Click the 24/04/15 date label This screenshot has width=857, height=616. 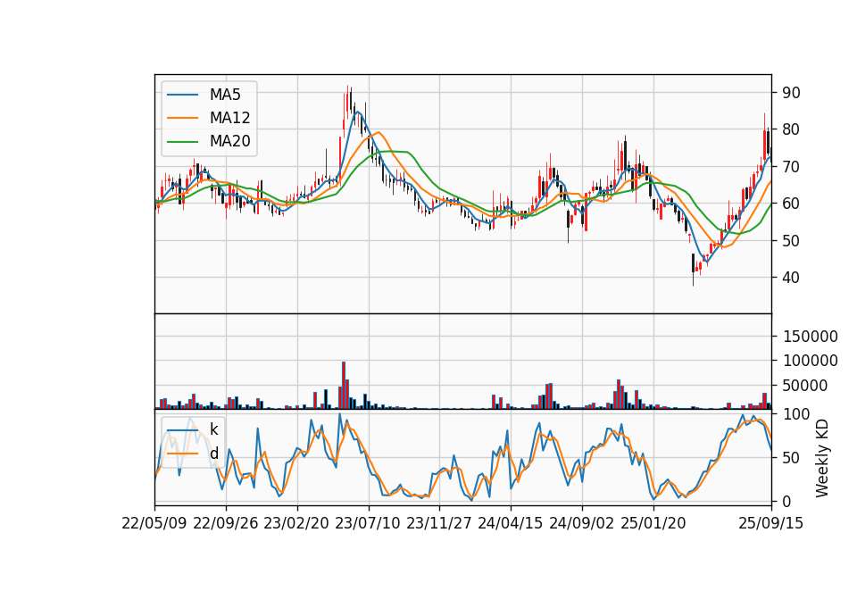click(511, 523)
